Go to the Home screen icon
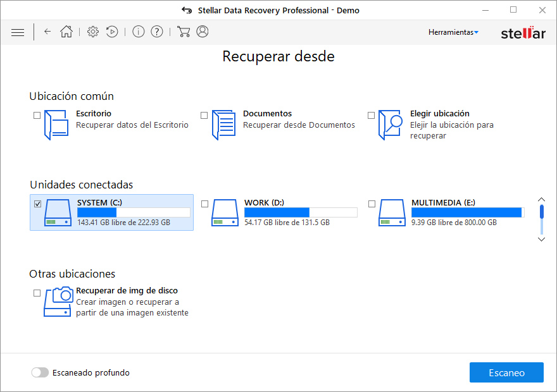Image resolution: width=557 pixels, height=392 pixels. click(x=66, y=32)
